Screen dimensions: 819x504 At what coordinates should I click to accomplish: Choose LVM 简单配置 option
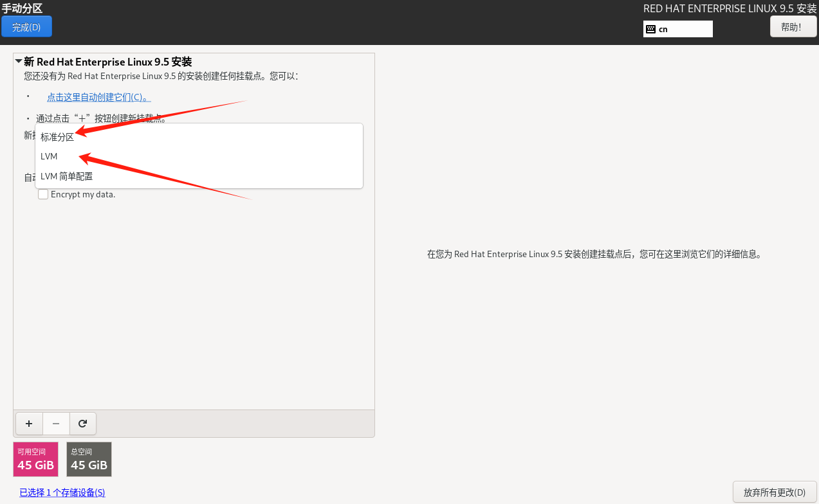click(x=199, y=176)
